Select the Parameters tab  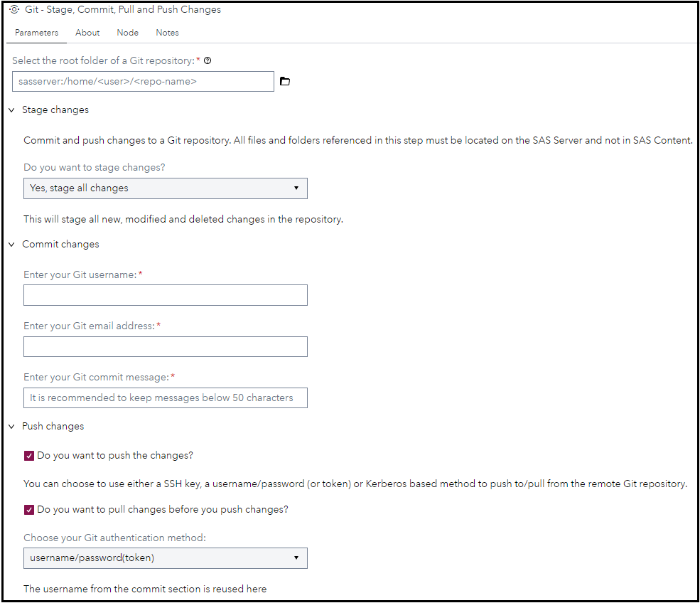[37, 33]
